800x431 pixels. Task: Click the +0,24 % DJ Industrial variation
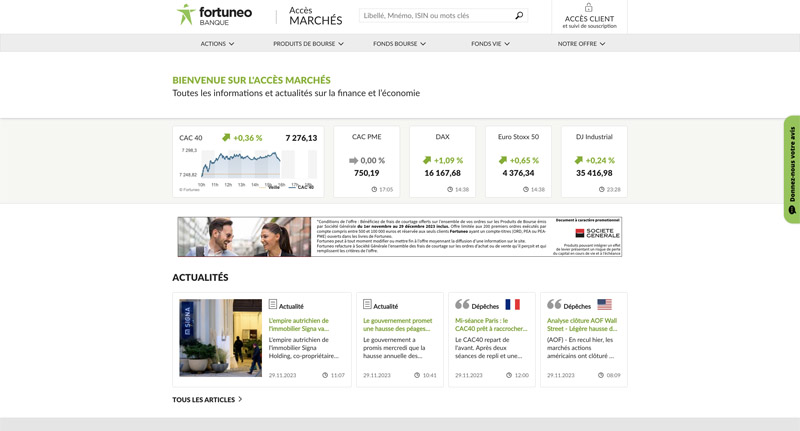600,160
